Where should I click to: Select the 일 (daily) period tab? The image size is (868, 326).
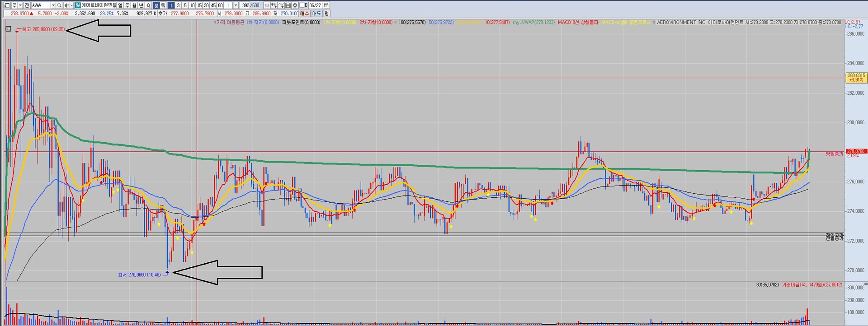coord(120,5)
